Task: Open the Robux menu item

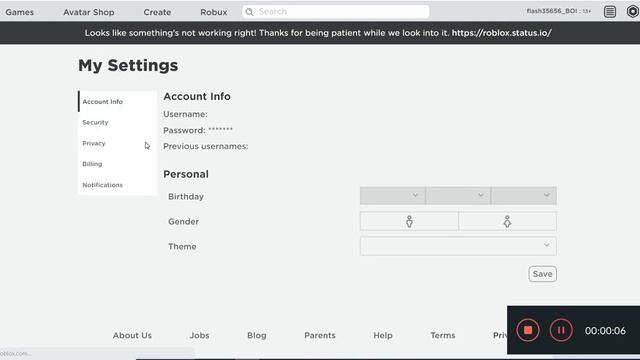Action: coord(213,12)
